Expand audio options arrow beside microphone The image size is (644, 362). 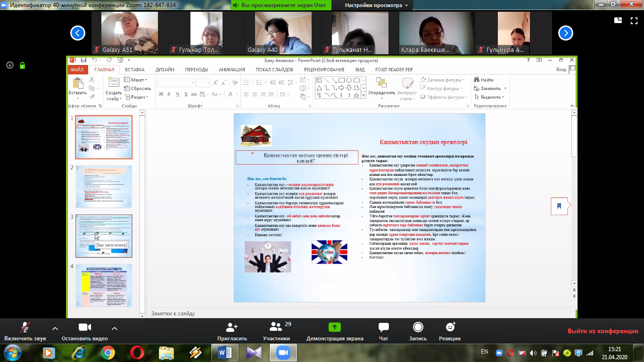point(55,328)
